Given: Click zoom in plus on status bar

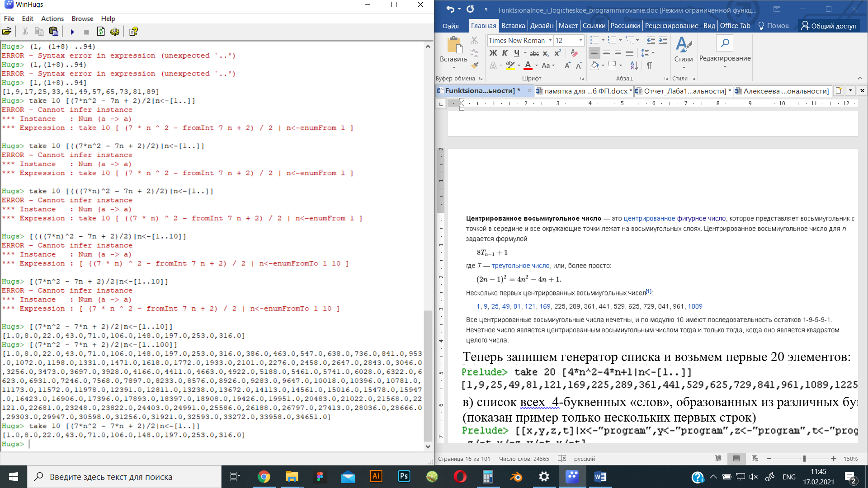Looking at the screenshot, I should [x=834, y=459].
